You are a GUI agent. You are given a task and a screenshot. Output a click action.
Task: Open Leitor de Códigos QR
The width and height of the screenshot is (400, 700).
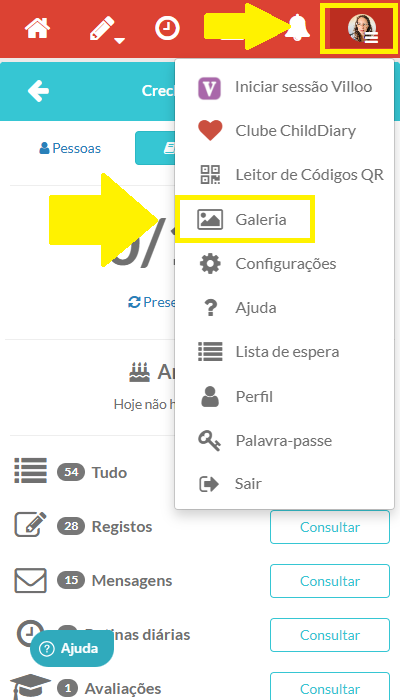pyautogui.click(x=284, y=175)
